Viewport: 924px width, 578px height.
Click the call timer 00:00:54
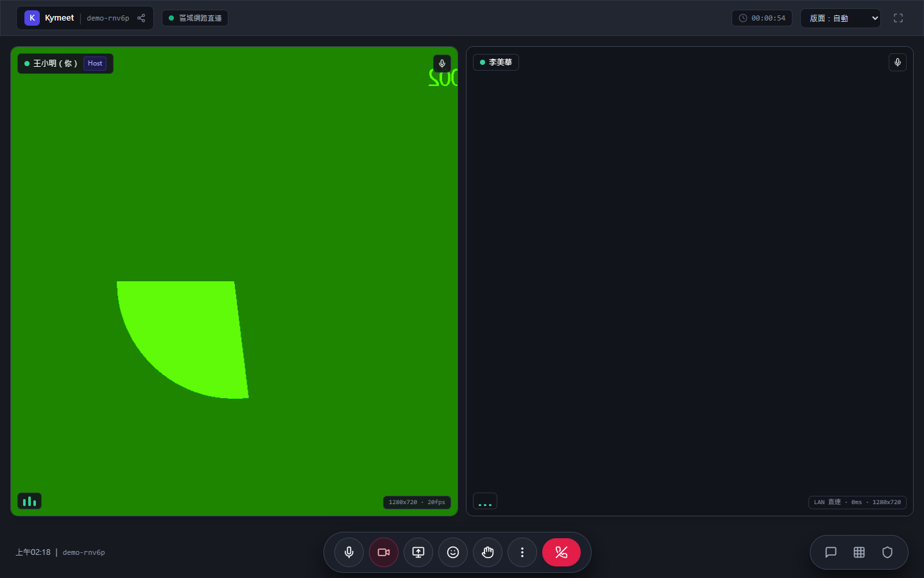(x=762, y=18)
